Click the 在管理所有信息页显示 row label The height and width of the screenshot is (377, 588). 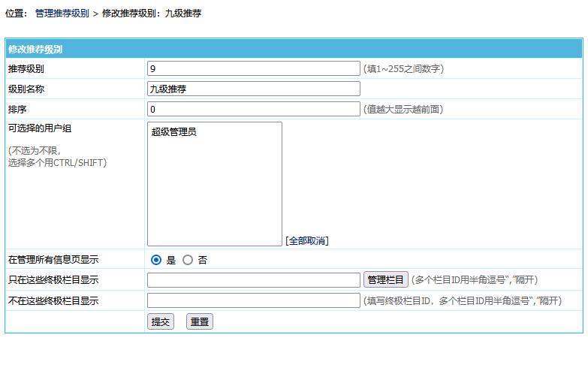(x=53, y=260)
